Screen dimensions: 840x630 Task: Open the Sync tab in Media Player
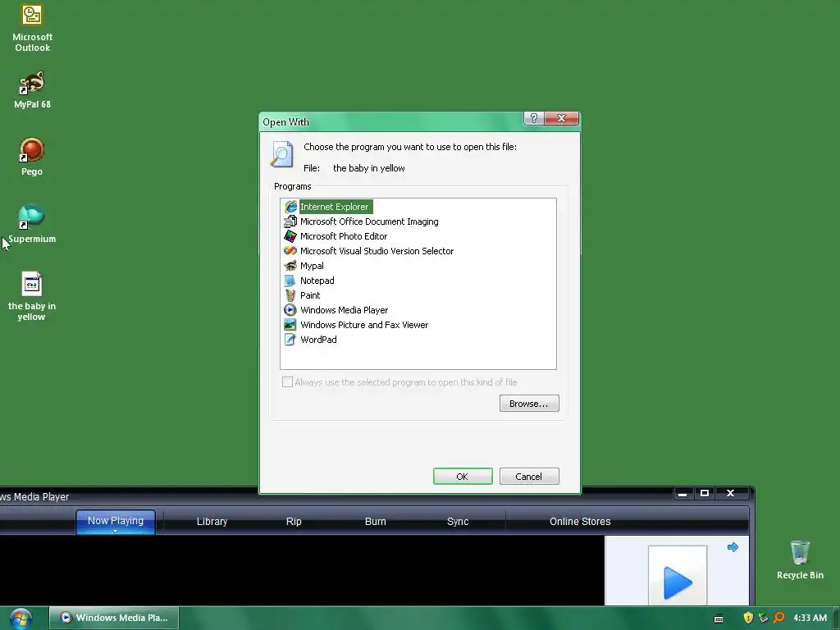coord(458,521)
